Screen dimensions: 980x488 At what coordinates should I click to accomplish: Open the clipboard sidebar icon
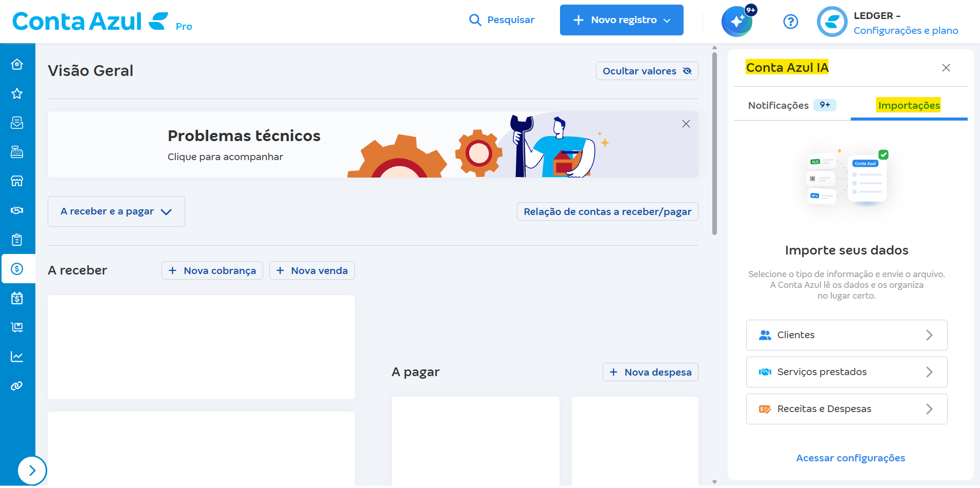pyautogui.click(x=17, y=240)
